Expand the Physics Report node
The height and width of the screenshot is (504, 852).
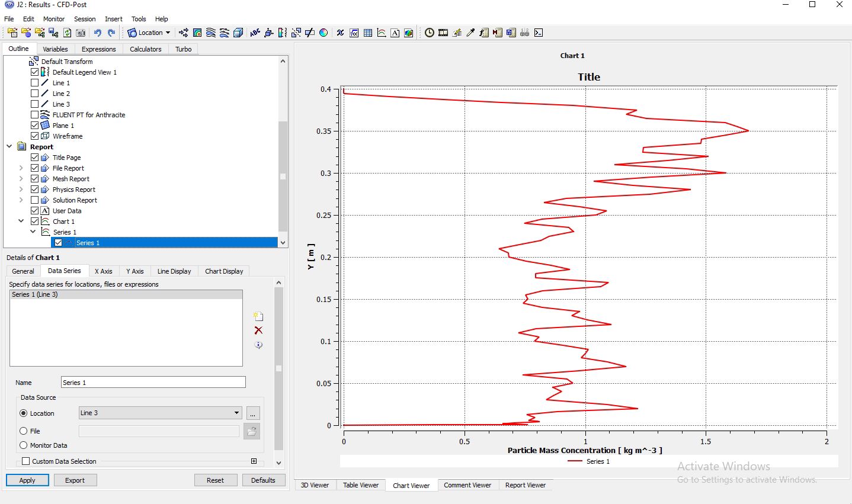(21, 190)
